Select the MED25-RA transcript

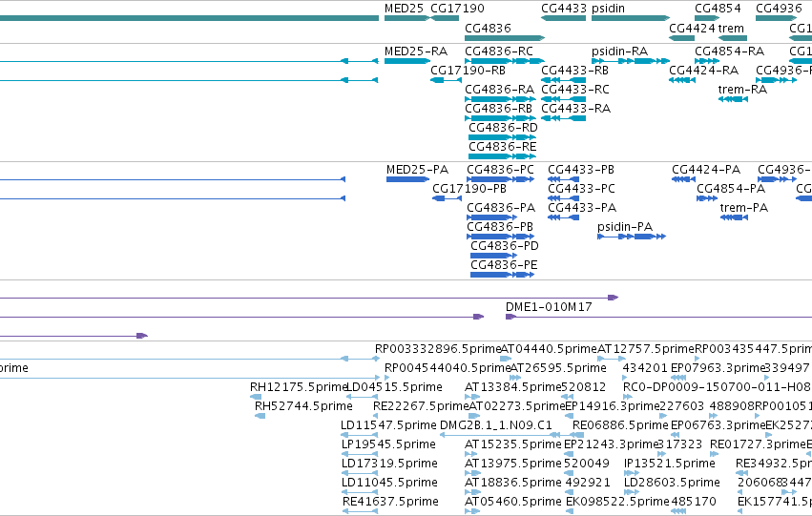point(407,61)
